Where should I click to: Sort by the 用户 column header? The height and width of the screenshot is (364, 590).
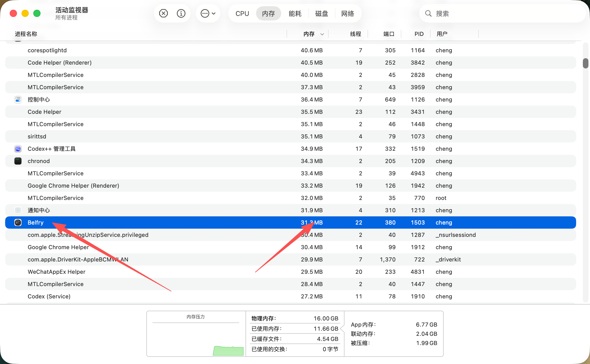pyautogui.click(x=442, y=34)
